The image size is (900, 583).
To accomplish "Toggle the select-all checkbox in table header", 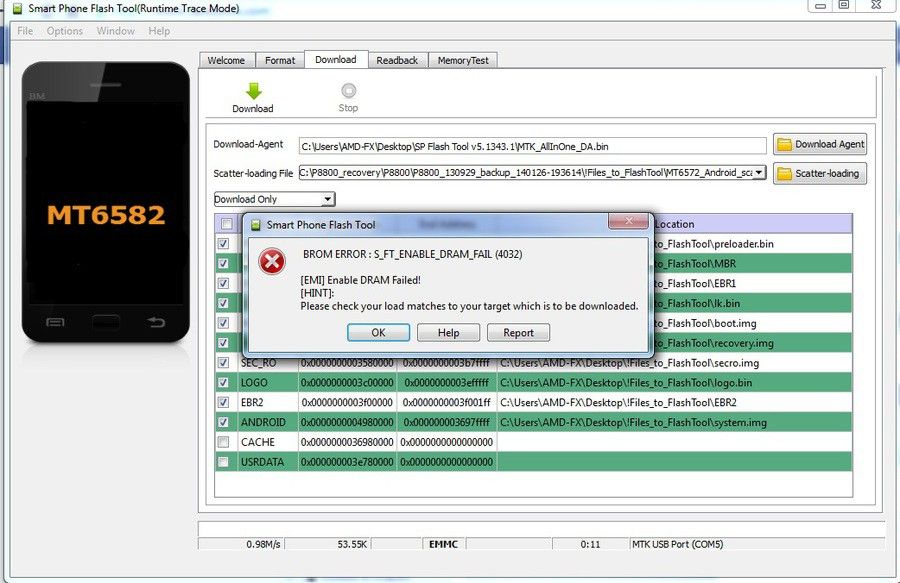I will (x=227, y=224).
